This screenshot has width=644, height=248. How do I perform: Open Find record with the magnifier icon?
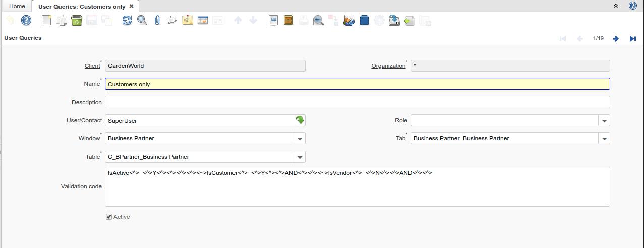click(x=142, y=20)
